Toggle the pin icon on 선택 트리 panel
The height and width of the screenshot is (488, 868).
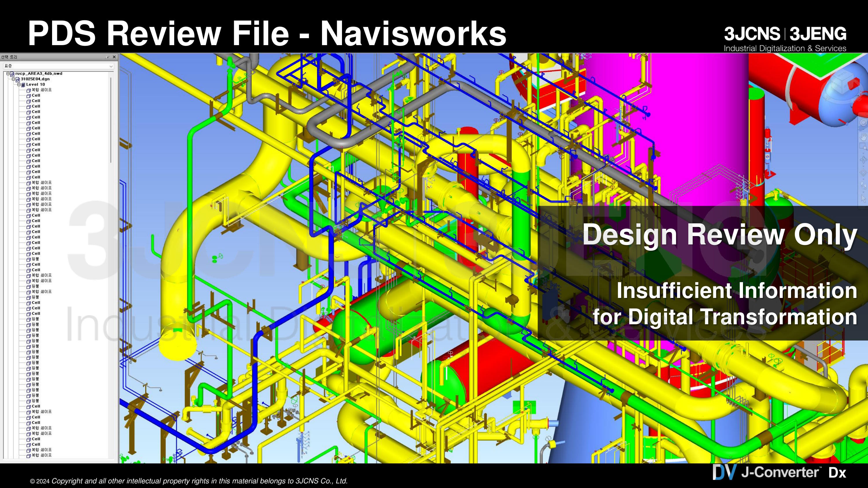click(x=108, y=57)
